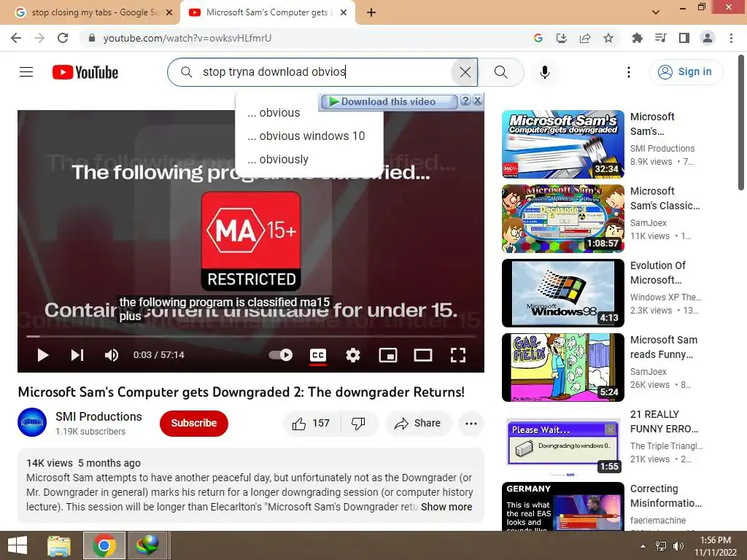The height and width of the screenshot is (560, 747).
Task: Go back in browser history
Action: tap(16, 38)
